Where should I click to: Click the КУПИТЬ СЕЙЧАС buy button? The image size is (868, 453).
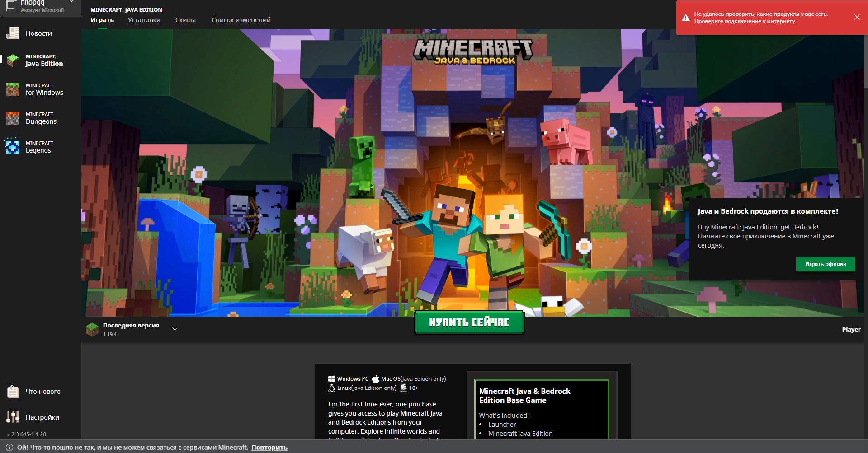469,322
